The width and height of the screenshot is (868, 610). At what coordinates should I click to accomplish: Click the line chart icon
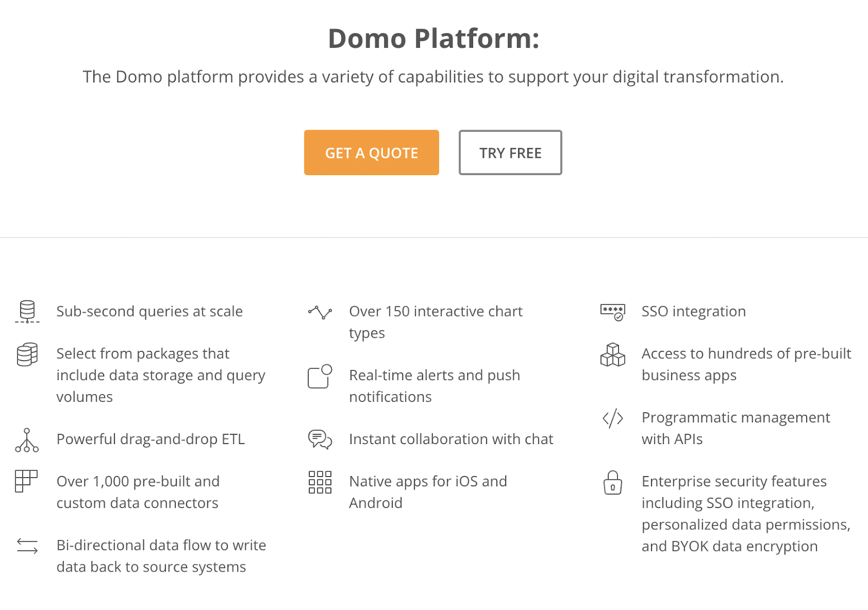(x=320, y=312)
